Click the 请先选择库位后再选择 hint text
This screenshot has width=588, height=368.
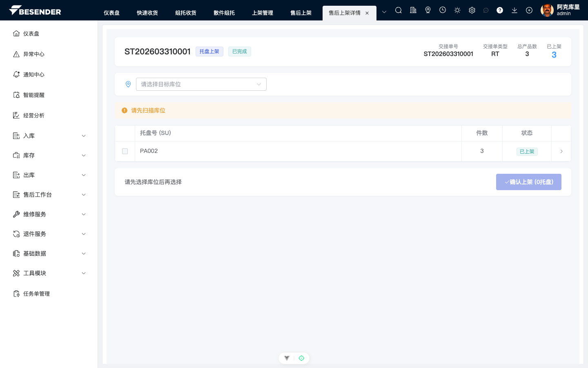pos(153,182)
